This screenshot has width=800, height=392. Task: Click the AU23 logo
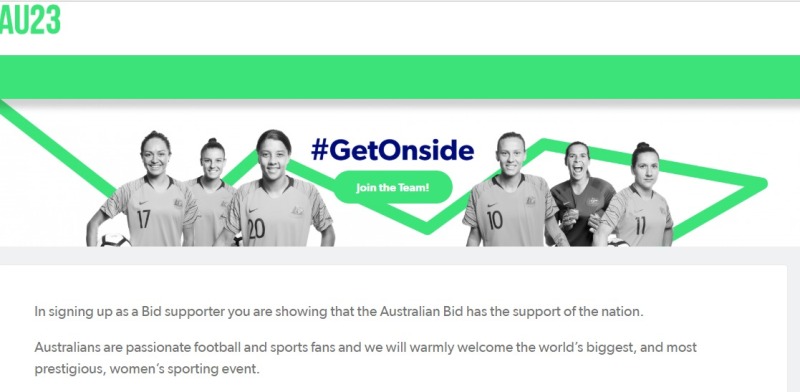tap(30, 20)
